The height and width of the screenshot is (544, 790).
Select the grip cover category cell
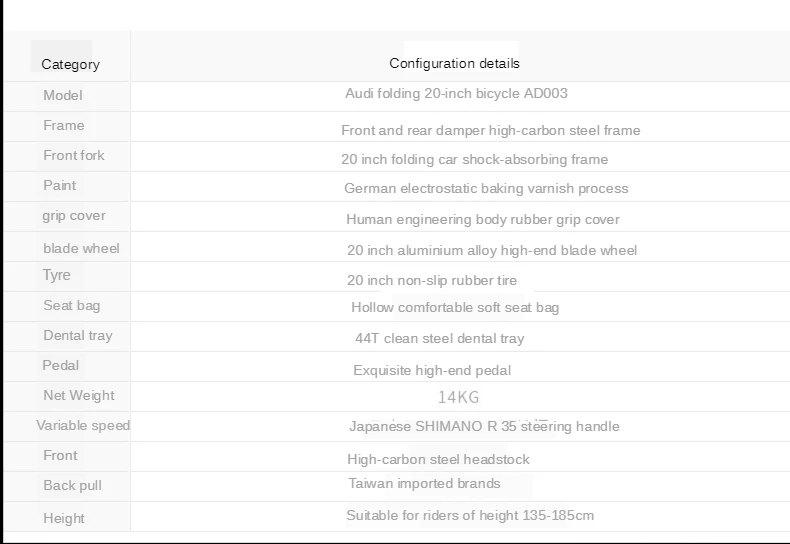tap(74, 215)
